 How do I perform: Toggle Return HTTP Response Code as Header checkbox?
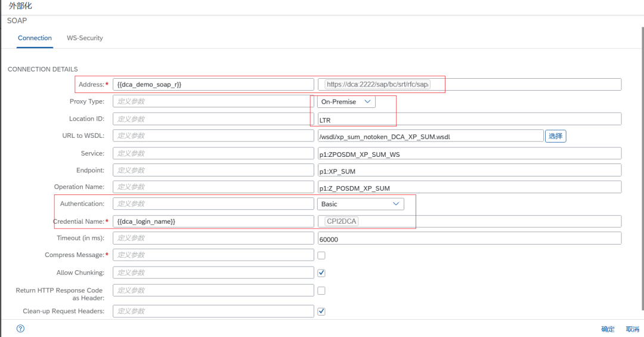pyautogui.click(x=321, y=290)
